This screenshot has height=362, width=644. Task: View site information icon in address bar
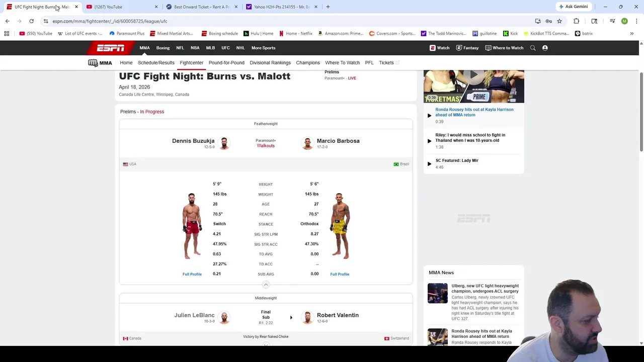tap(46, 21)
